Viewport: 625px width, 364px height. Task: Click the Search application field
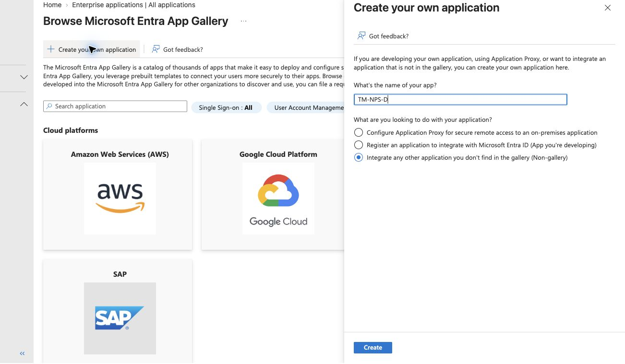[x=115, y=106]
